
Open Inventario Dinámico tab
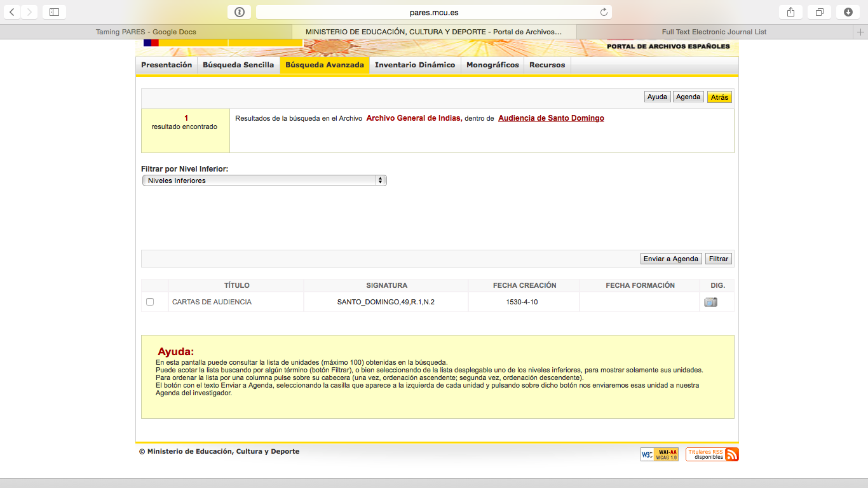pyautogui.click(x=415, y=65)
